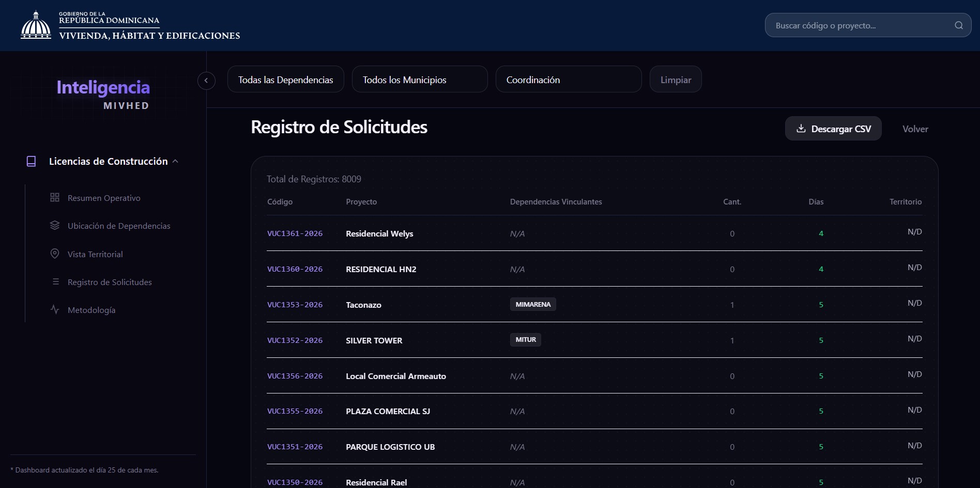Viewport: 980px width, 488px height.
Task: Collapse the Licencias de Construcción section chevron
Action: (x=175, y=161)
